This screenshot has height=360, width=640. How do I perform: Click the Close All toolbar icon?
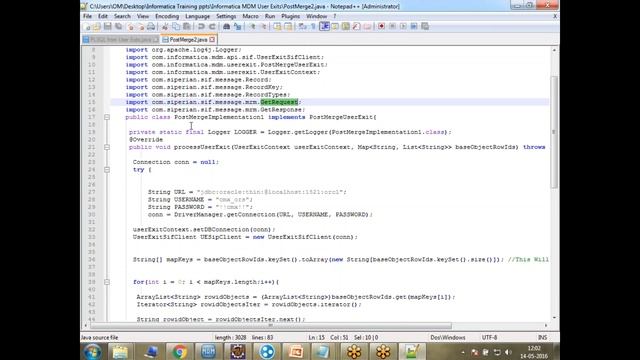tap(141, 27)
